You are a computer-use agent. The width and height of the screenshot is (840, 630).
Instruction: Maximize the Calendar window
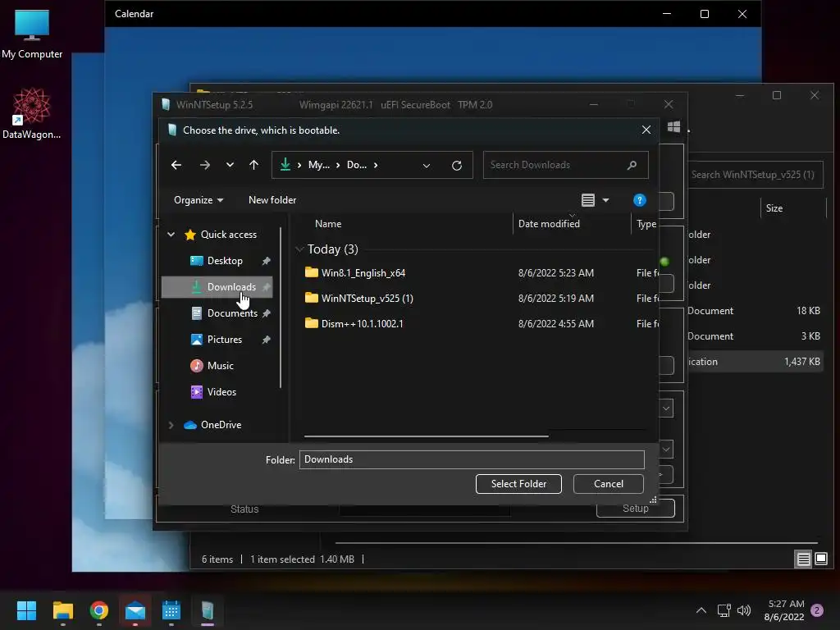click(x=705, y=14)
